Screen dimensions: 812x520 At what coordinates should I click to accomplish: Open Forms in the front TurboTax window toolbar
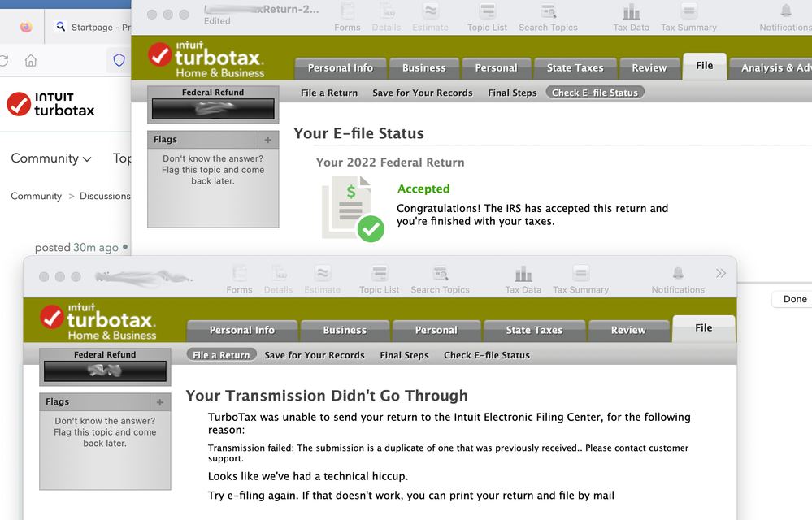coord(239,279)
